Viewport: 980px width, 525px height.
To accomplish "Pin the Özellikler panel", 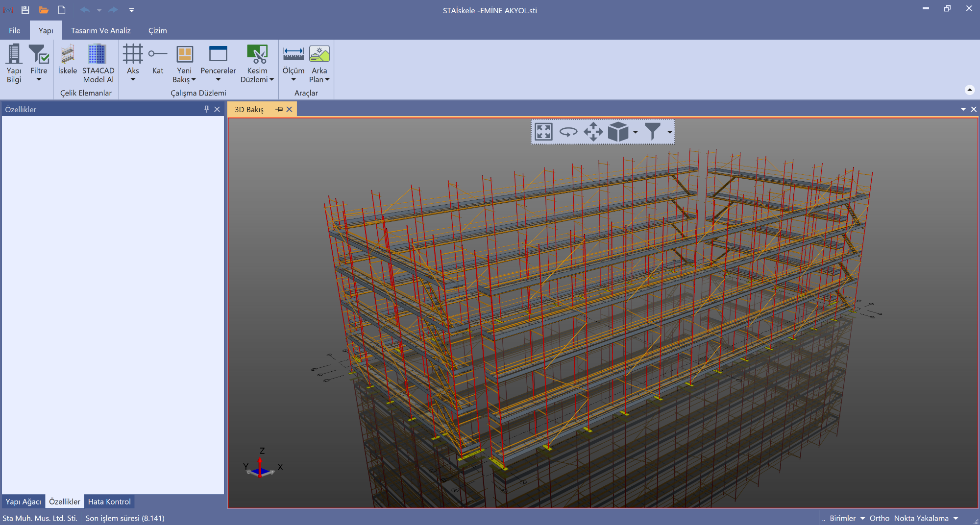I will click(x=206, y=109).
